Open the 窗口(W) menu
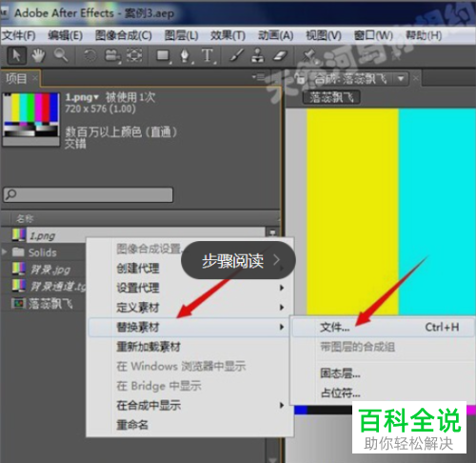Screen dimensions: 476x463 tap(373, 35)
